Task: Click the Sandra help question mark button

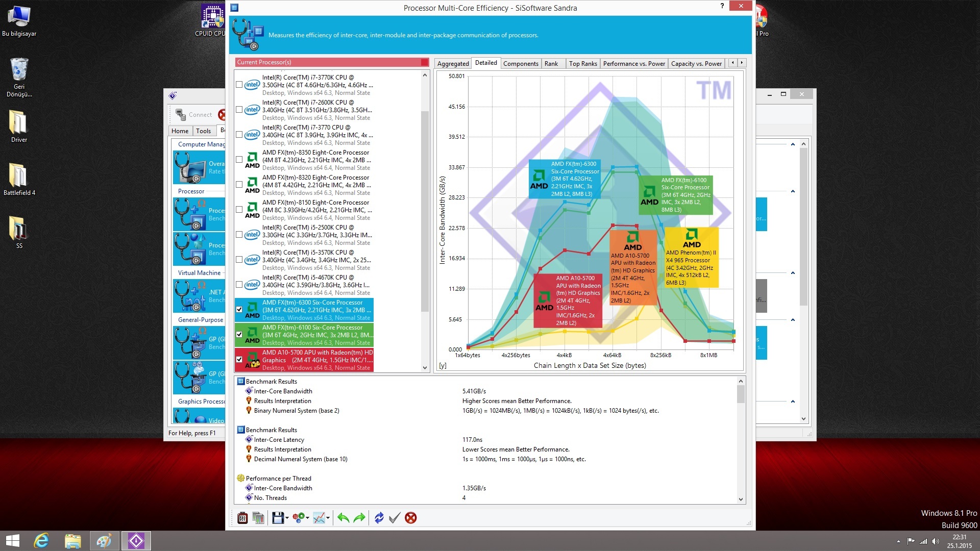Action: [x=722, y=6]
